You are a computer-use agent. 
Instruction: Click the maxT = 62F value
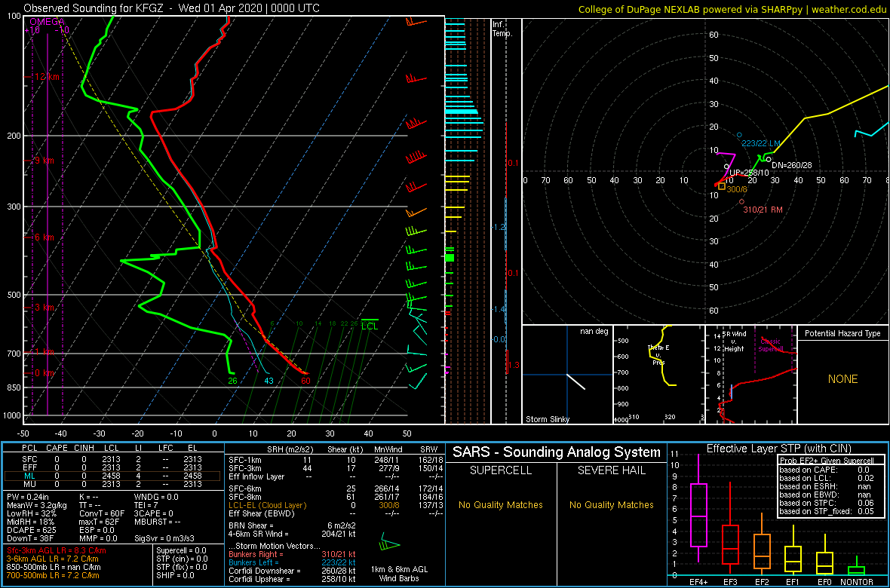click(100, 521)
